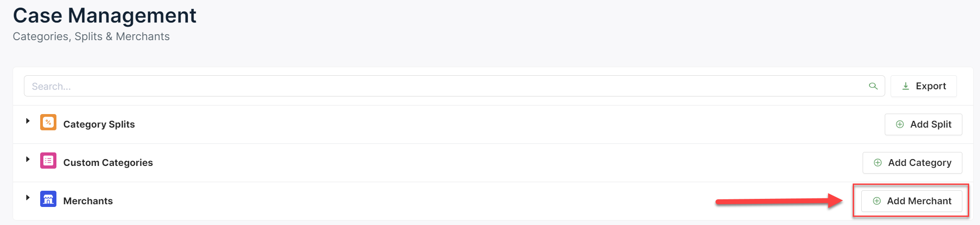Click the download icon on Export

point(906,86)
